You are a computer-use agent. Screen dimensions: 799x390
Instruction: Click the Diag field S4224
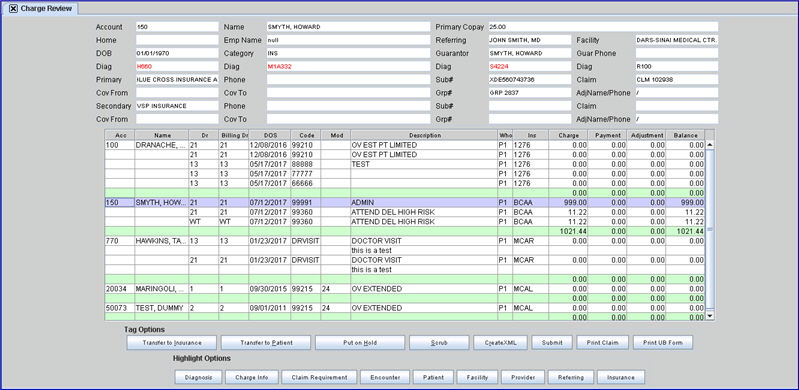(x=530, y=66)
